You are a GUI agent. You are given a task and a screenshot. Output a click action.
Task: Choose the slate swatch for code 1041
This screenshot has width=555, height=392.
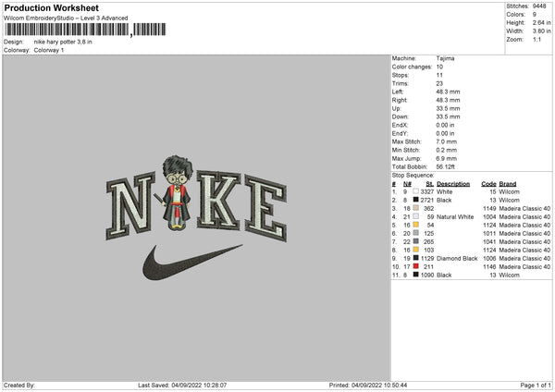(x=416, y=241)
